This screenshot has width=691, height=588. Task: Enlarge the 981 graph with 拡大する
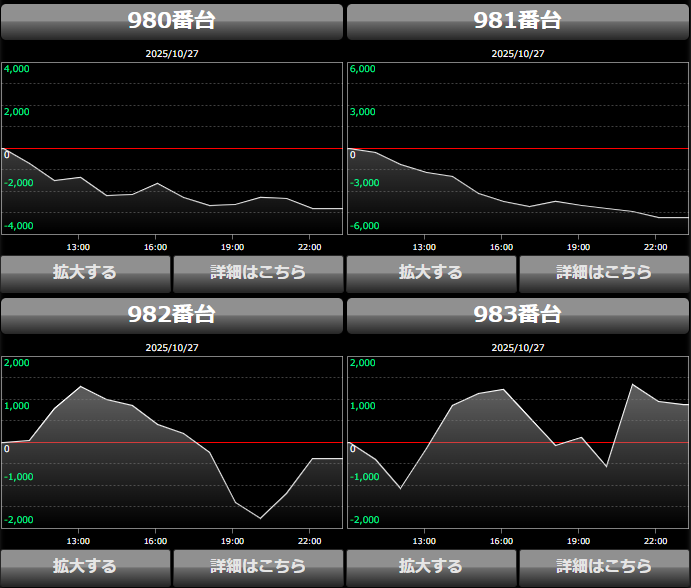coord(431,272)
